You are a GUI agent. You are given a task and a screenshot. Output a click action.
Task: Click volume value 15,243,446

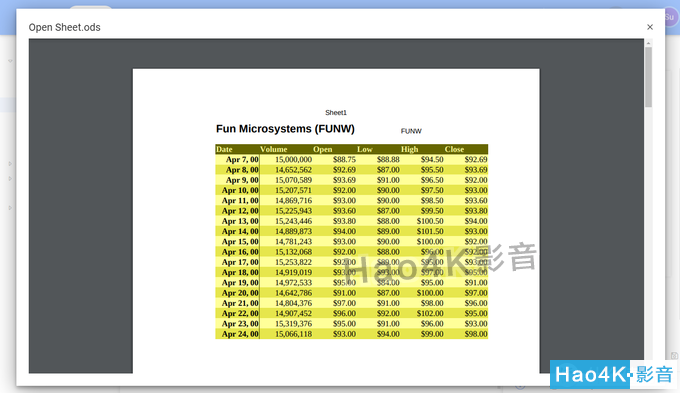tap(293, 221)
